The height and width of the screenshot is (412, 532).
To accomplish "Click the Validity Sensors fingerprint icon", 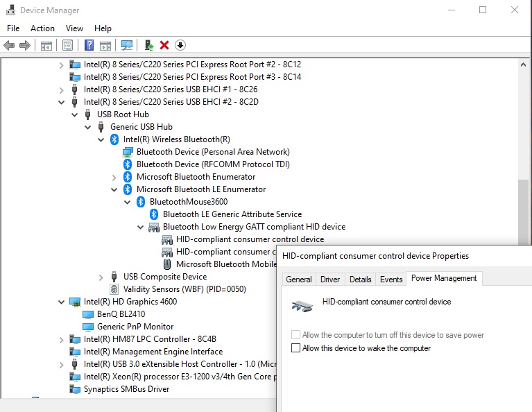I will point(114,289).
